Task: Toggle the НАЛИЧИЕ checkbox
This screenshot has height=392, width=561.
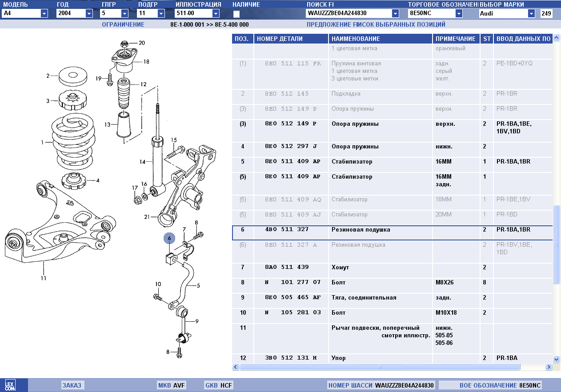Action: point(236,14)
